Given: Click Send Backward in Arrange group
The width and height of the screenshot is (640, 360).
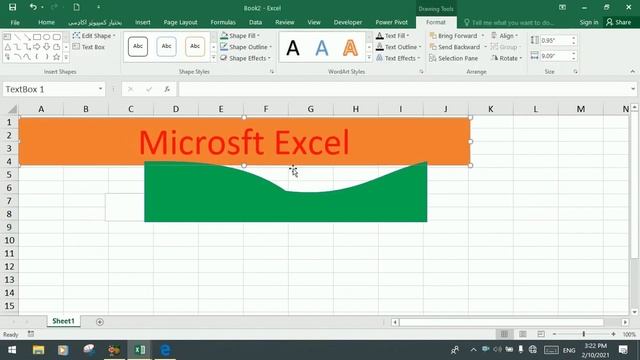Looking at the screenshot, I should click(455, 47).
